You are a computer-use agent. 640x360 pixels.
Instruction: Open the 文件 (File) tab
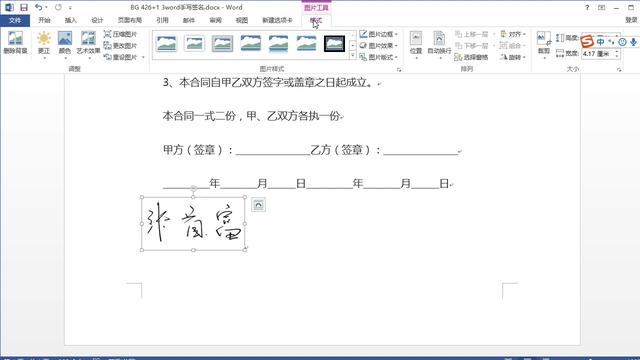[x=15, y=20]
